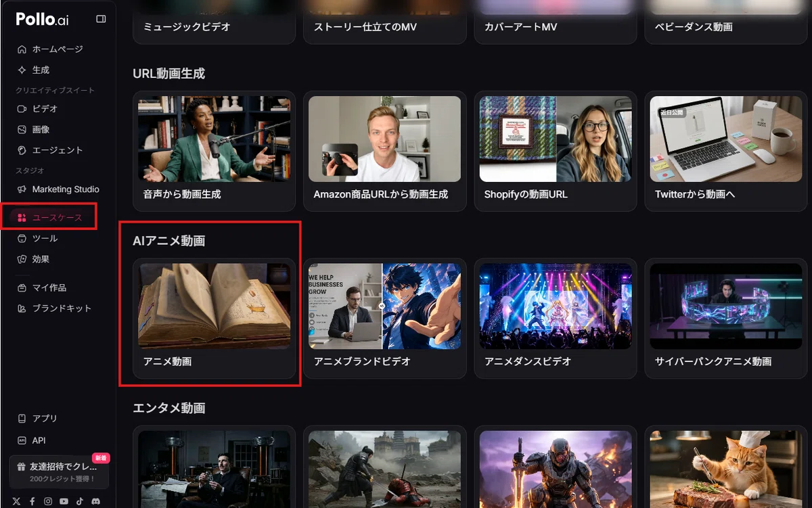Open the Facebook social link
This screenshot has height=508, width=812.
tap(32, 501)
